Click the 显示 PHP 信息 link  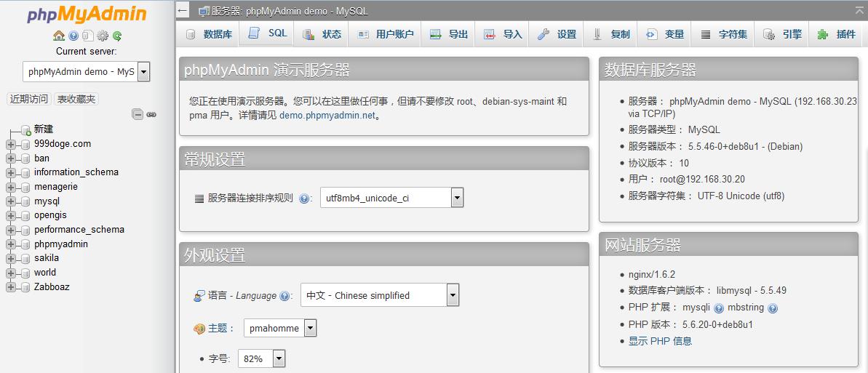pos(660,341)
